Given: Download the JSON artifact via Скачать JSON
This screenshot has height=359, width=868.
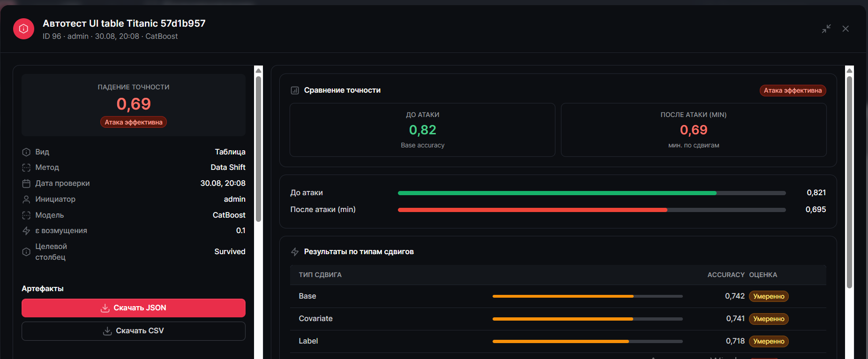Looking at the screenshot, I should click(x=134, y=308).
